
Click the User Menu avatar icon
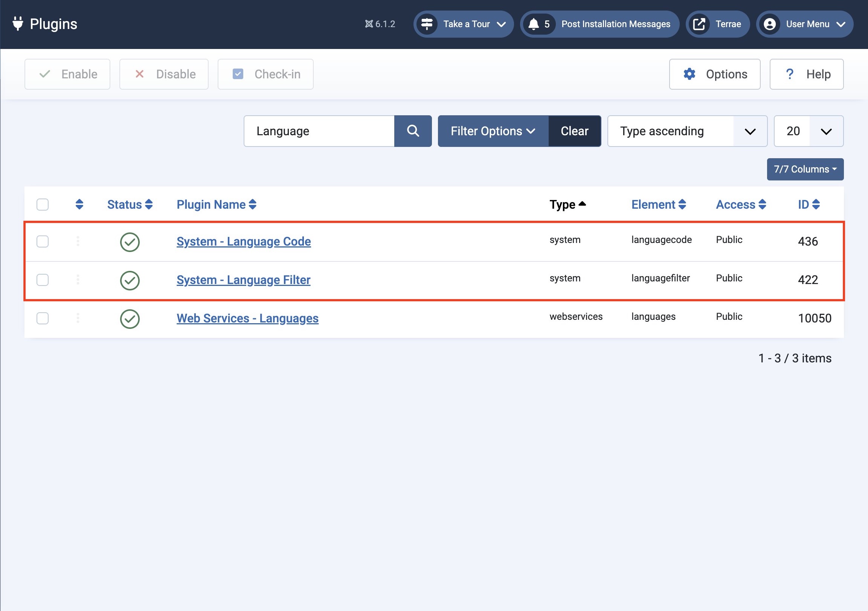click(769, 24)
